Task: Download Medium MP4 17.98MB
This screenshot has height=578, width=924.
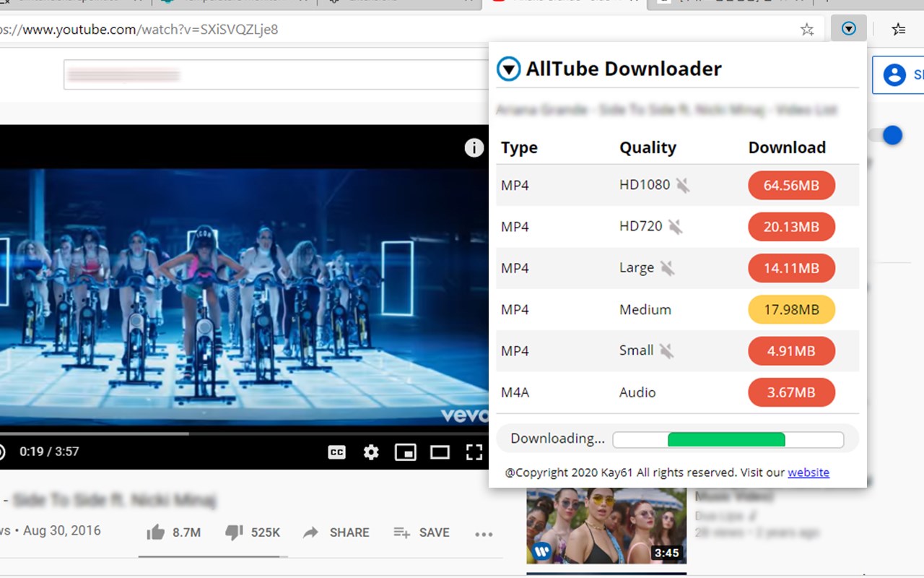Action: click(791, 310)
